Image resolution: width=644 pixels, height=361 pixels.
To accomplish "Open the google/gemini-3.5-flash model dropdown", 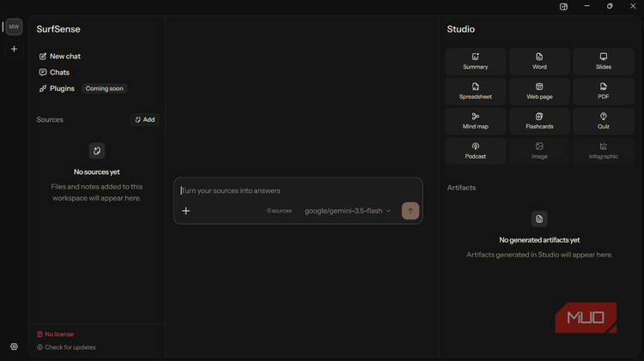I will coord(348,210).
